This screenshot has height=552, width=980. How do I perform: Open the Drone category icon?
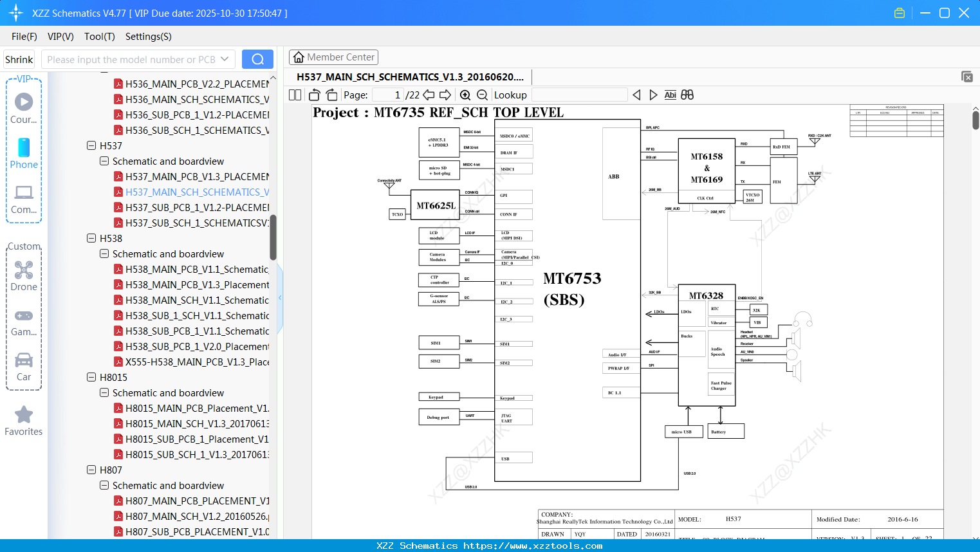pyautogui.click(x=24, y=270)
